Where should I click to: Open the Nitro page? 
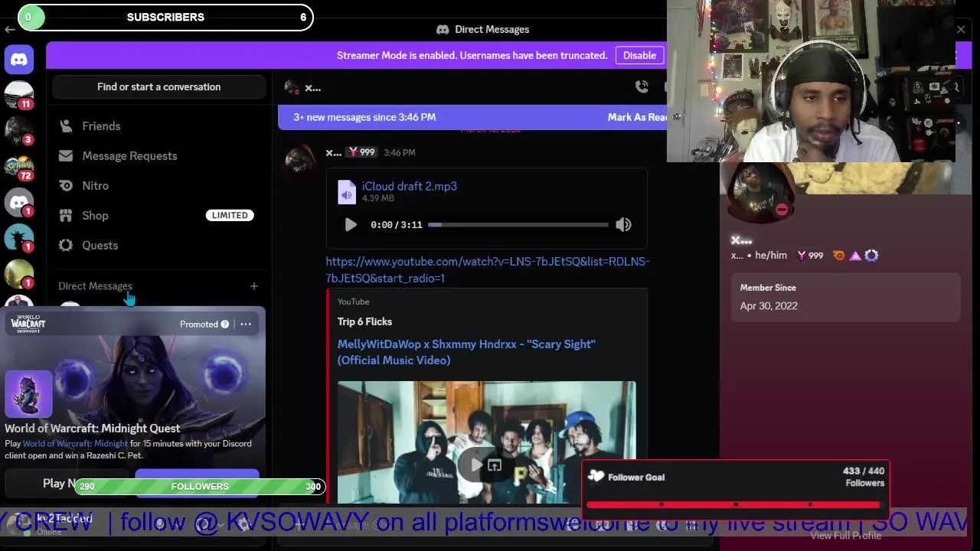(158, 185)
